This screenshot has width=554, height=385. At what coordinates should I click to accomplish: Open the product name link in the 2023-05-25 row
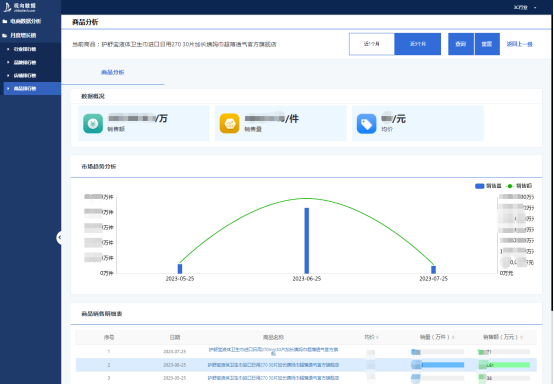273,378
